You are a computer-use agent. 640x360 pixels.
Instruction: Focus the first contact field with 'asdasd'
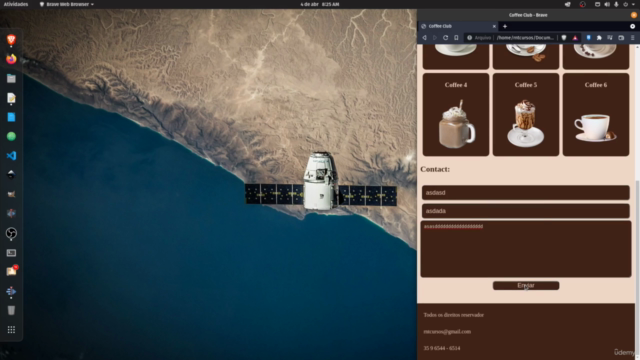coord(526,193)
